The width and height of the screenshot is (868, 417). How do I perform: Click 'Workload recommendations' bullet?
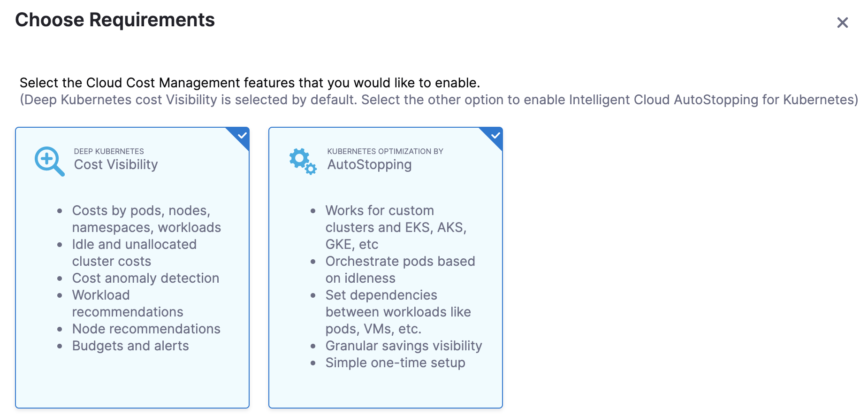128,303
